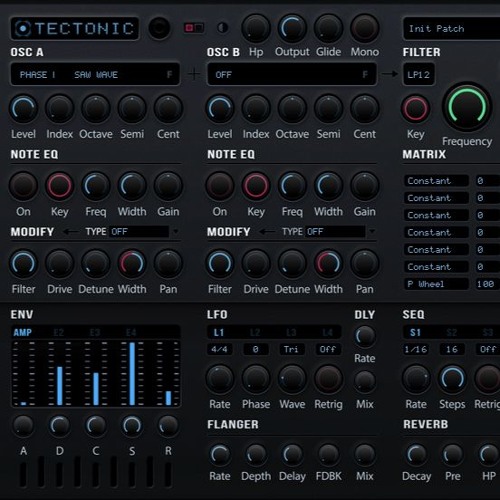Select the L1 LFO tab
The height and width of the screenshot is (500, 500).
[x=219, y=332]
